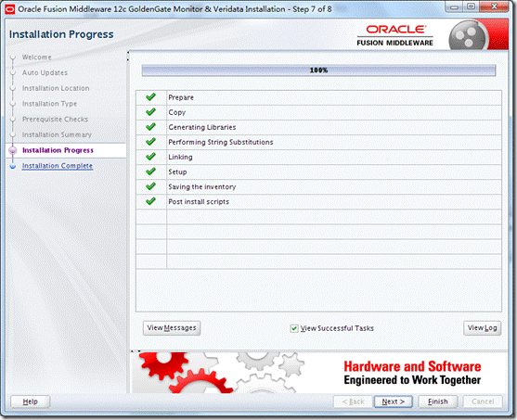Click the green checkmark beside Prepare

(150, 96)
